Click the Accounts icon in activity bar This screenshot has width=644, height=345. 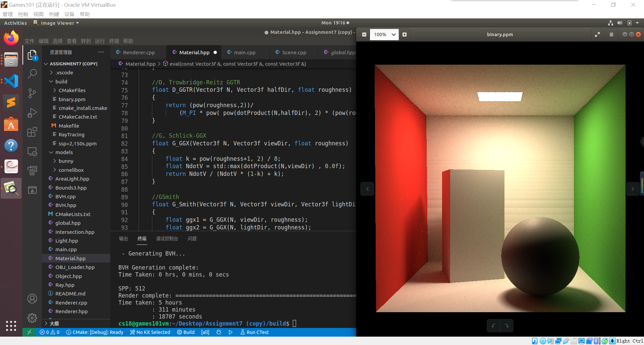click(32, 298)
